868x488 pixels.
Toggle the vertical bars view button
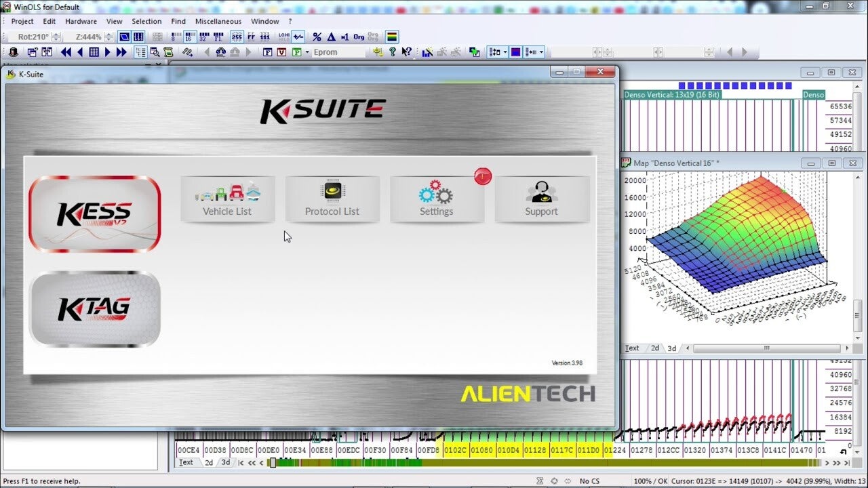pyautogui.click(x=138, y=37)
